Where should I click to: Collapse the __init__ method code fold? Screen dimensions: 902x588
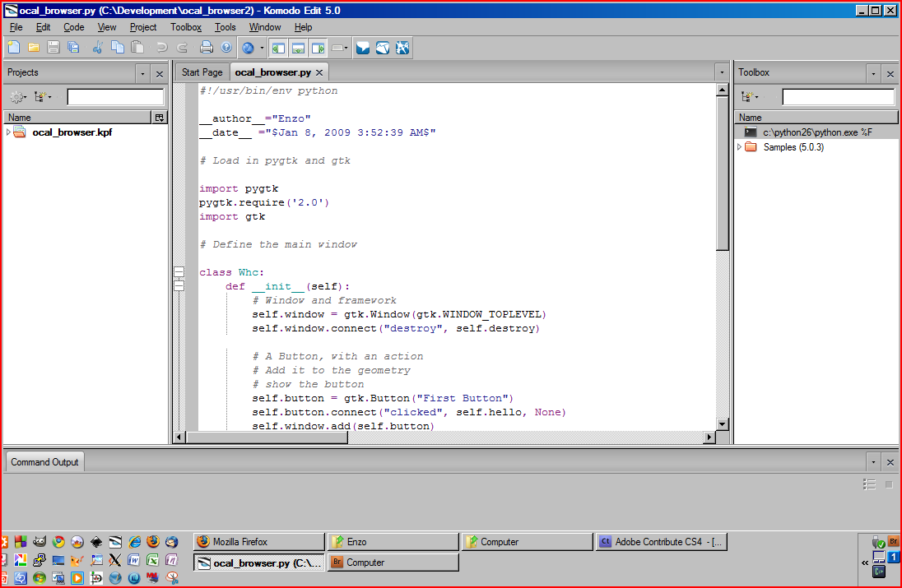179,285
